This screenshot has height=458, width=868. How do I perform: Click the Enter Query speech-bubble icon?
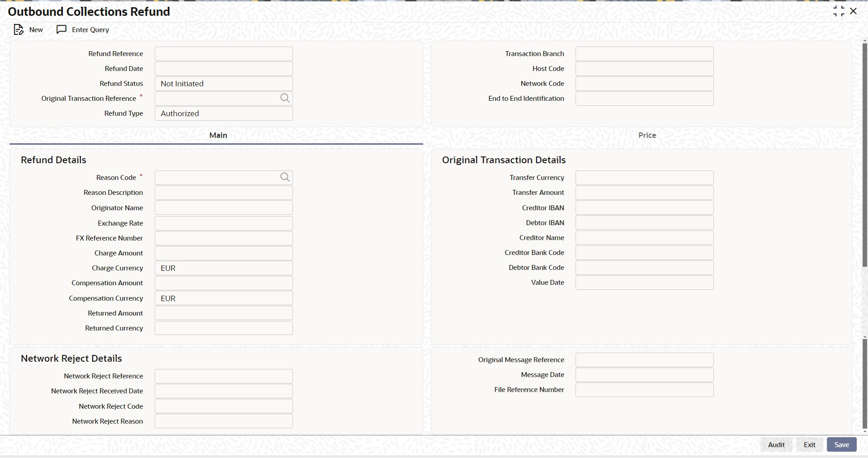61,30
